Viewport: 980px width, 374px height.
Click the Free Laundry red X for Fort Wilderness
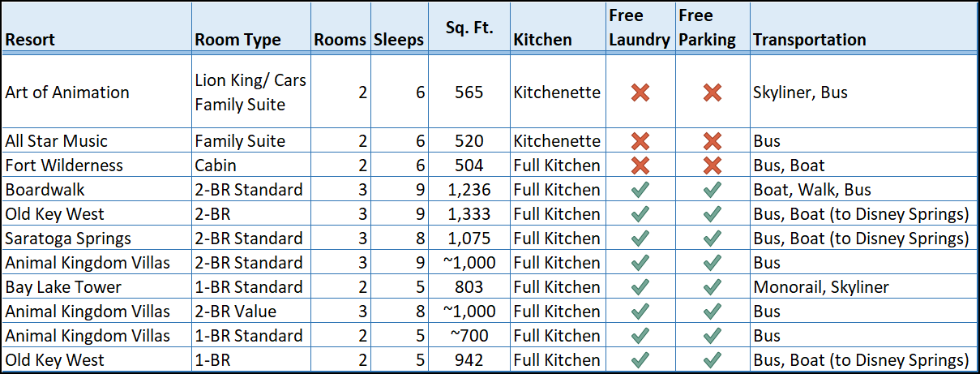[x=640, y=166]
